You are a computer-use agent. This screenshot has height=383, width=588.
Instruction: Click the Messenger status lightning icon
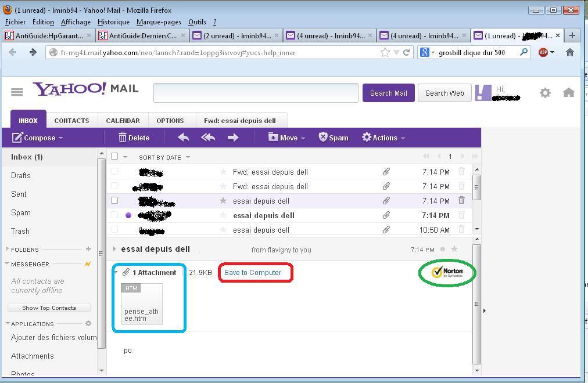click(x=87, y=264)
